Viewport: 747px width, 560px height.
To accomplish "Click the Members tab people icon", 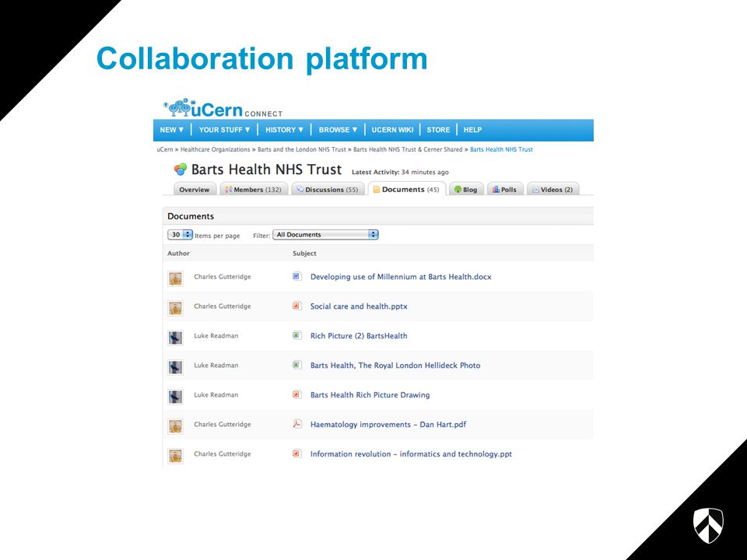I will [x=228, y=190].
